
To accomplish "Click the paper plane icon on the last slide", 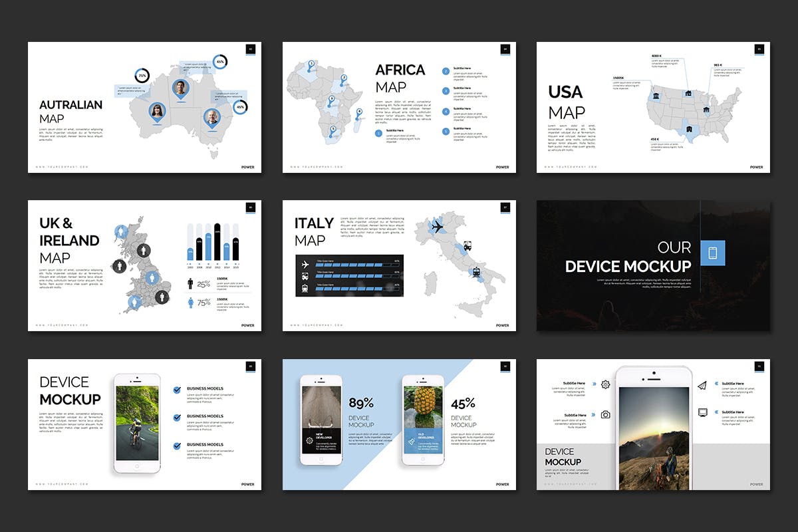I will point(702,385).
